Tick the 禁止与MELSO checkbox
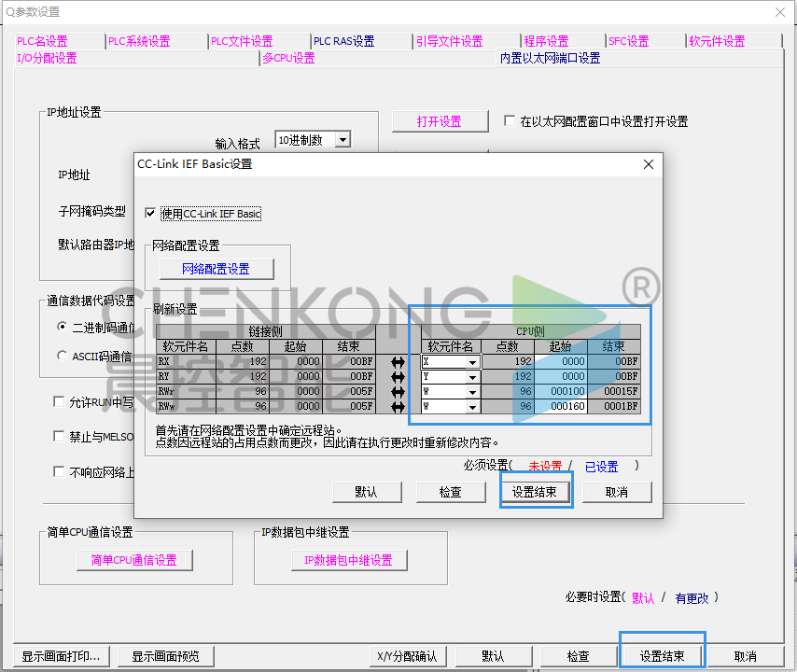This screenshot has height=672, width=797. point(59,436)
